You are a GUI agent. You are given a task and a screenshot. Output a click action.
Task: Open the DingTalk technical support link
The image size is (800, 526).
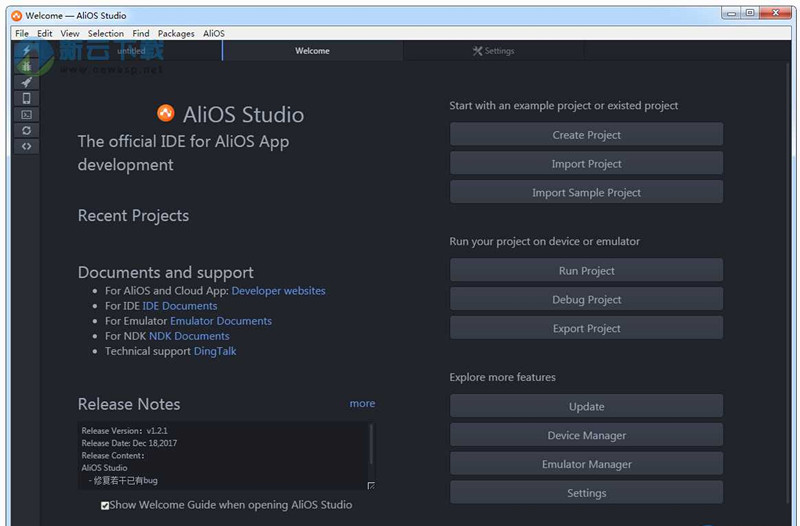click(215, 351)
